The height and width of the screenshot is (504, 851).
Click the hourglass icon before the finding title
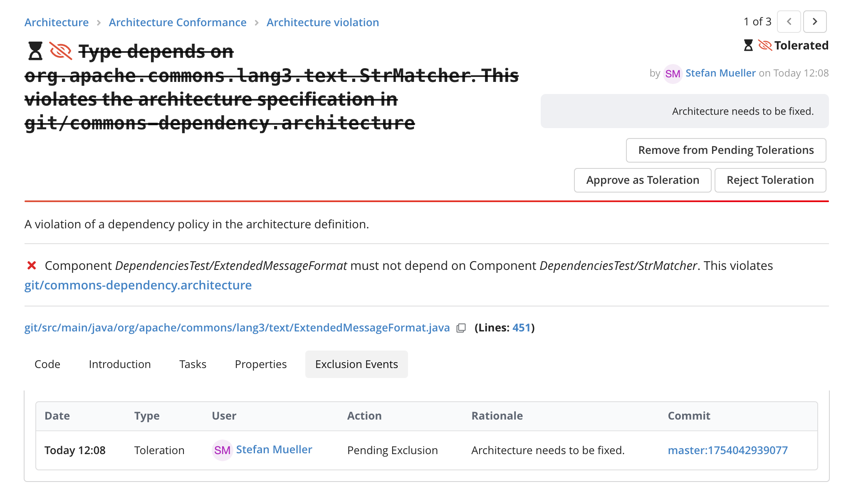coord(35,51)
